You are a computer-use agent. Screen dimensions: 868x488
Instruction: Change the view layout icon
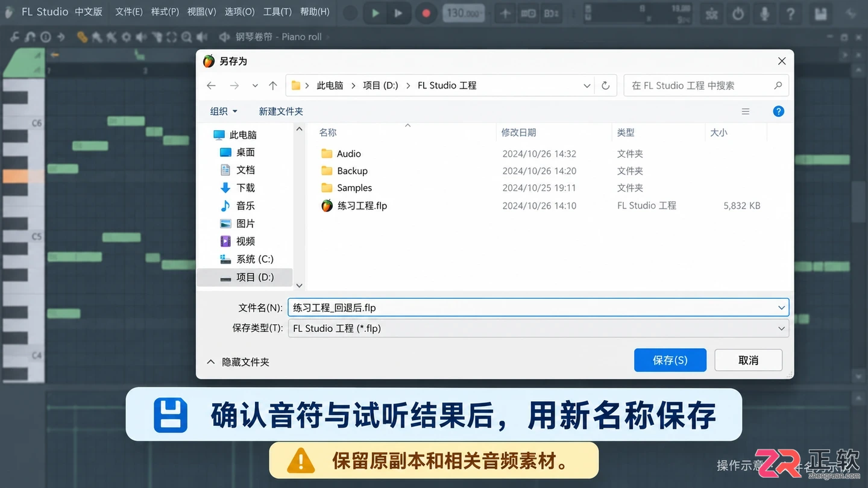[x=746, y=111]
